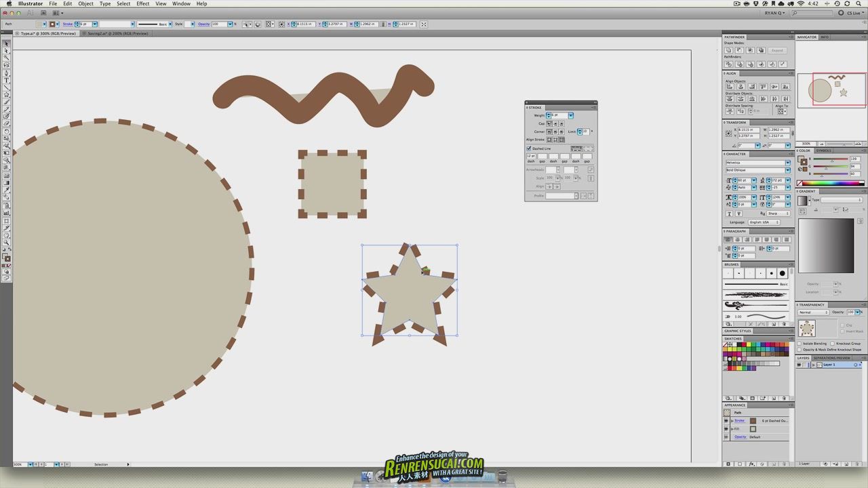Align stroke to center in Stroke panel

[x=549, y=140]
